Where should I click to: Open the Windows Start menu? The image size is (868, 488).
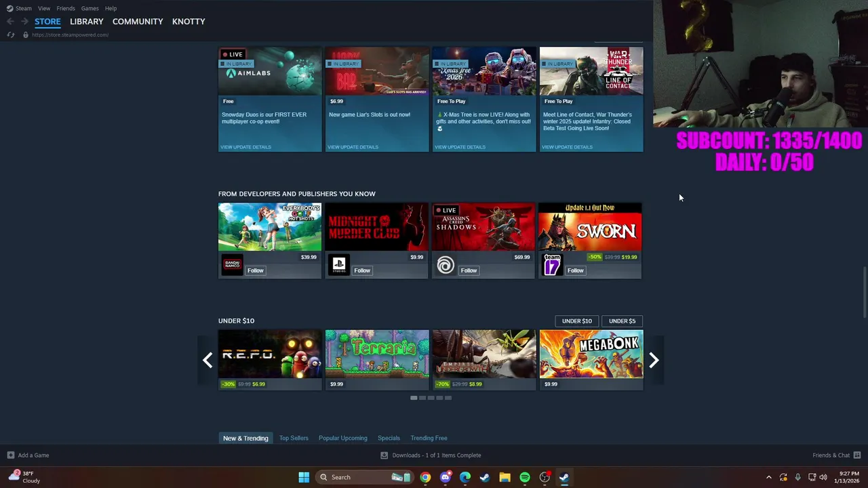click(304, 477)
